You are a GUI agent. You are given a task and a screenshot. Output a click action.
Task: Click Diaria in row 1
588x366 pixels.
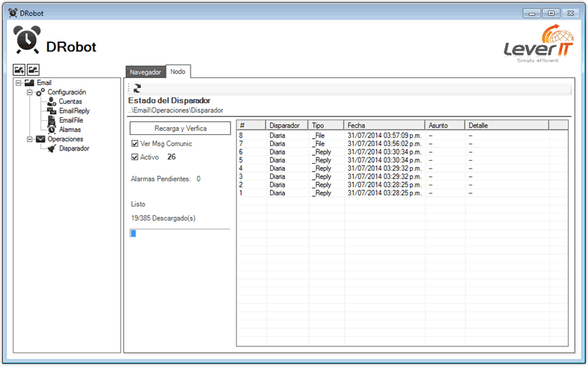277,193
